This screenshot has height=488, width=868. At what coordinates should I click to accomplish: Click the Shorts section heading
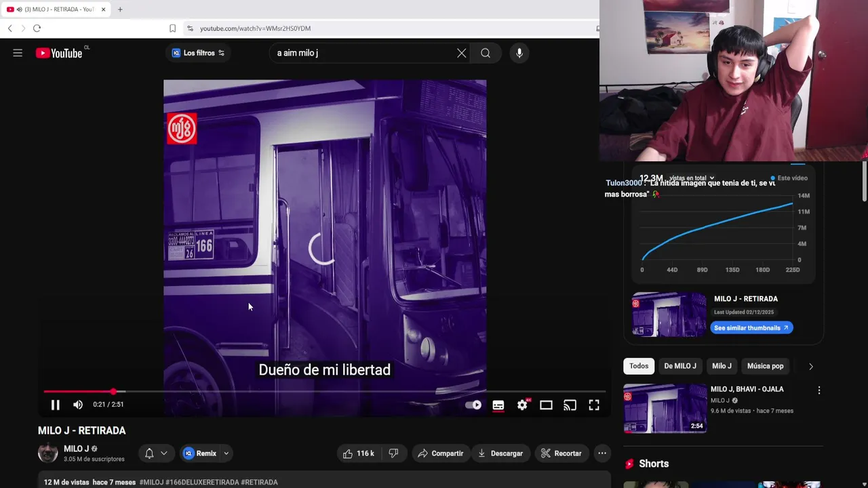[x=654, y=464]
